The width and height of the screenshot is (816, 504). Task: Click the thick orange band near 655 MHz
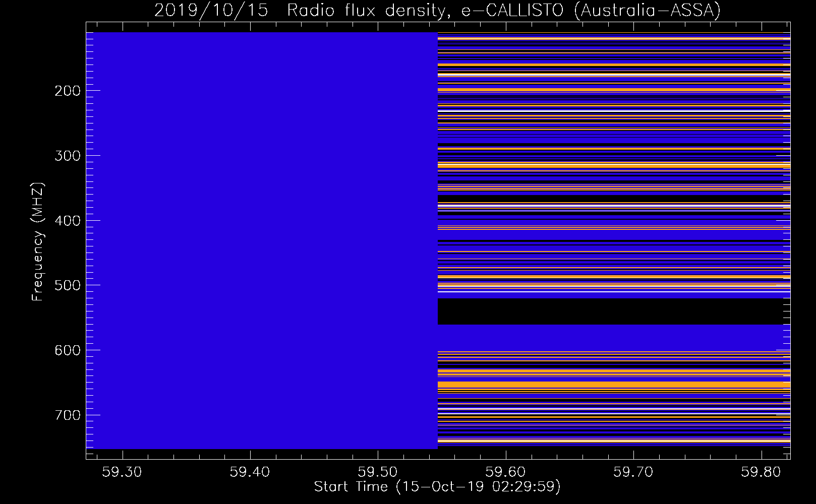pos(614,385)
